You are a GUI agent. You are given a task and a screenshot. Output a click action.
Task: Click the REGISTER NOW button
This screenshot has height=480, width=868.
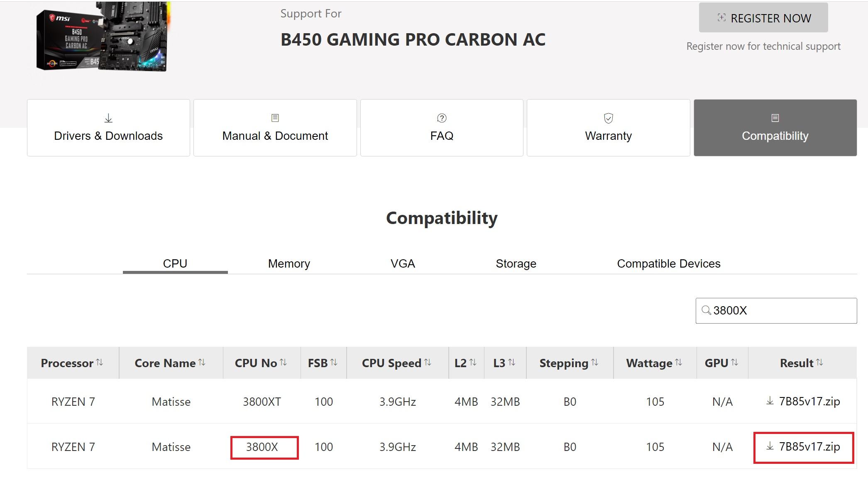click(x=763, y=18)
